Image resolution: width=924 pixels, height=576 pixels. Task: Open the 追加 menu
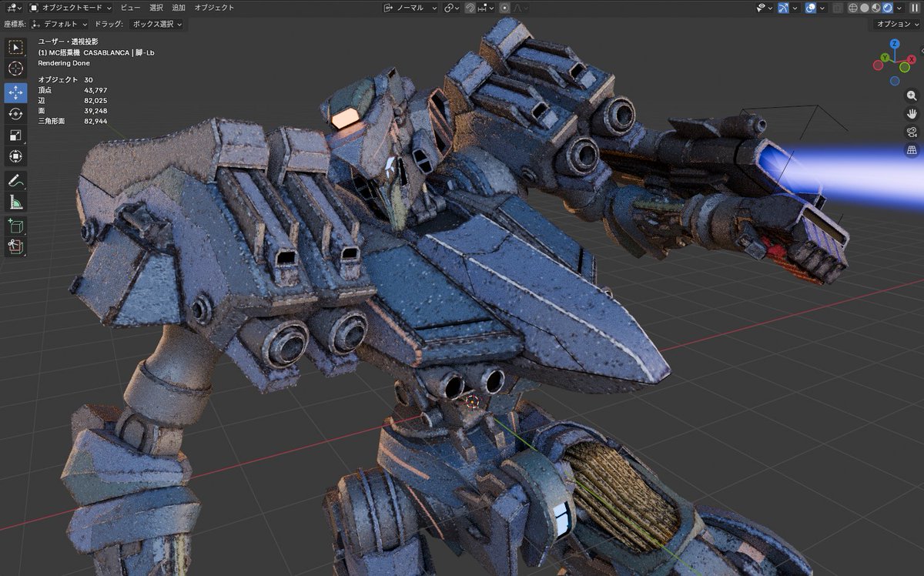pos(179,7)
